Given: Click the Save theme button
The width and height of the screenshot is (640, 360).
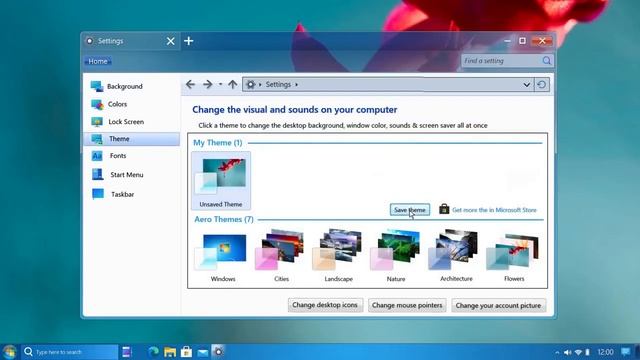Looking at the screenshot, I should click(409, 210).
